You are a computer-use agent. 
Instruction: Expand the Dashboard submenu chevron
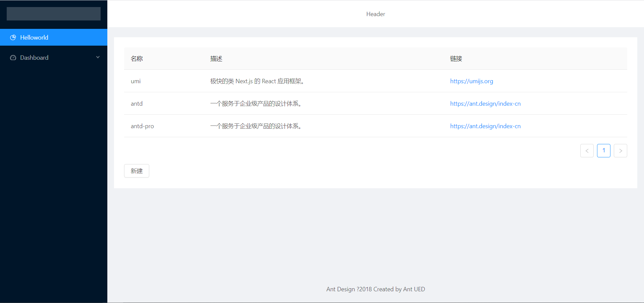98,57
